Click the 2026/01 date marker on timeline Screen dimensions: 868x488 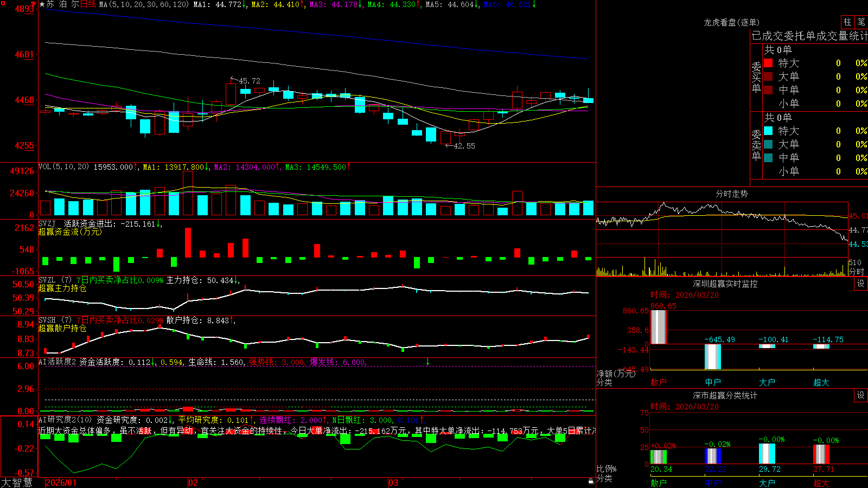tap(61, 483)
